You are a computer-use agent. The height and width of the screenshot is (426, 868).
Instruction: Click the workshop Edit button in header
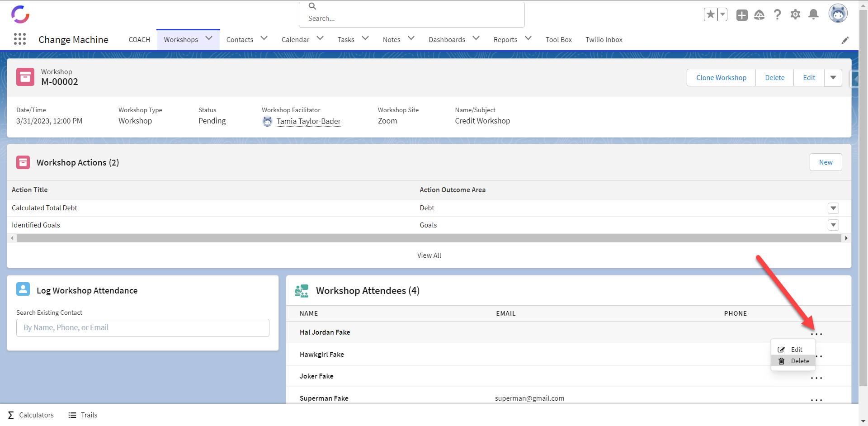[809, 78]
